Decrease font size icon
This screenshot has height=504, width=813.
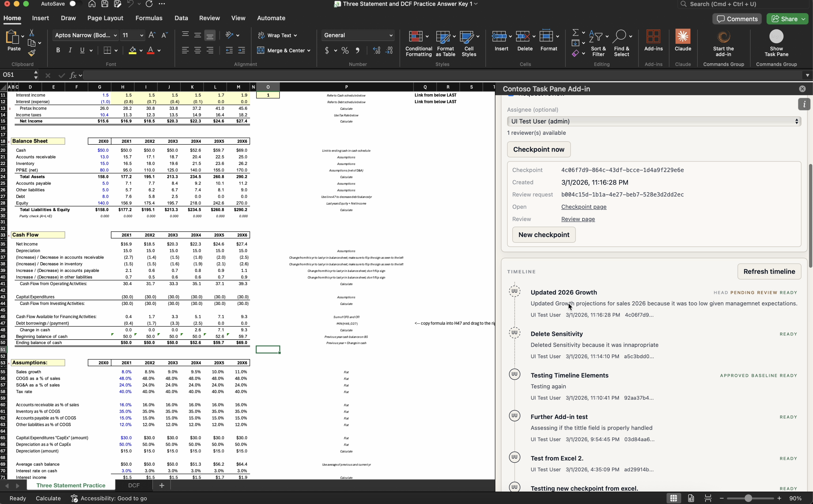pos(164,35)
